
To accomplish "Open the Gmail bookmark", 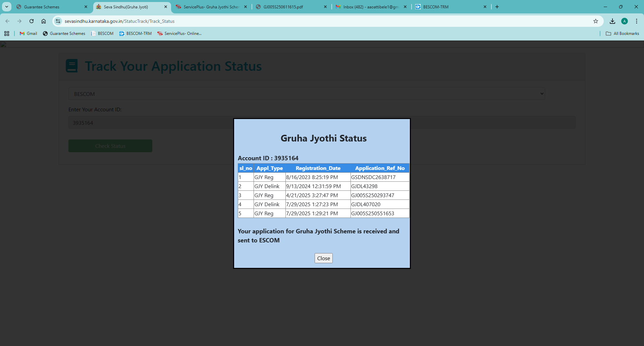I will point(29,34).
